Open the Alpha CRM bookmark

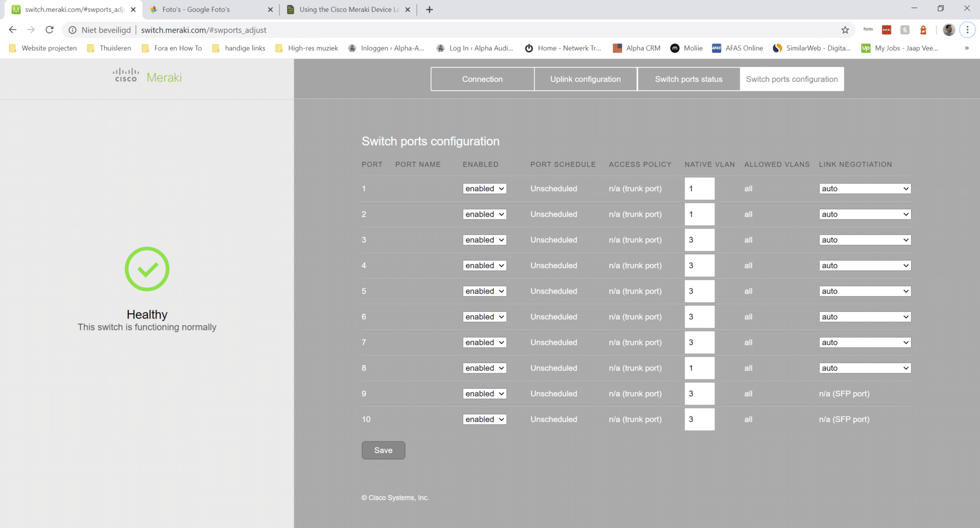point(637,48)
